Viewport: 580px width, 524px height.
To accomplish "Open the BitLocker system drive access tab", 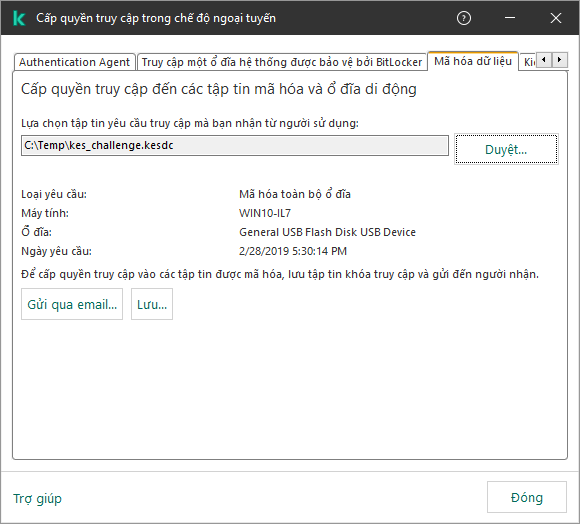I will pos(282,62).
